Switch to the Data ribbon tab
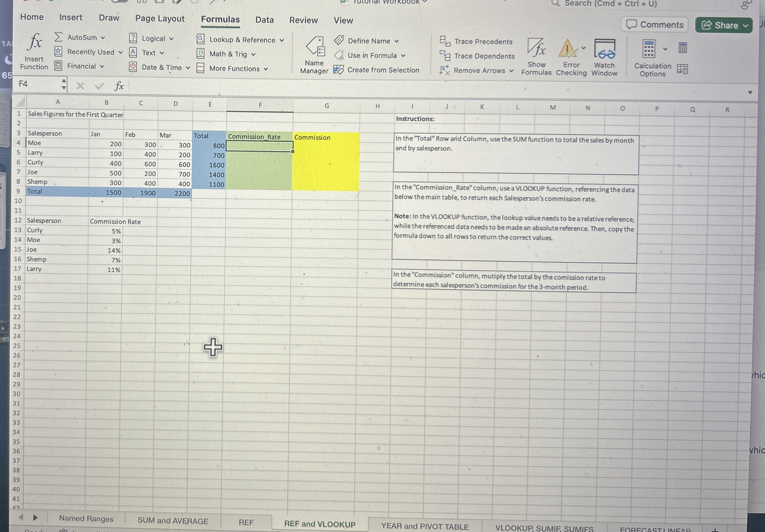 264,20
